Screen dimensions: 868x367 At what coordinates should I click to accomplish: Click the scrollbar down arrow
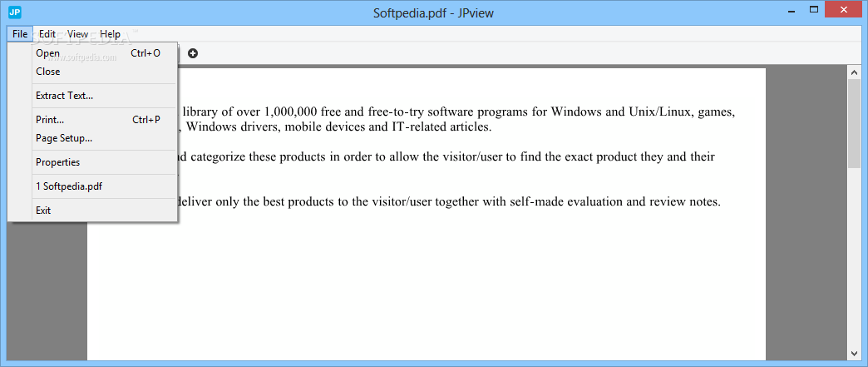point(854,353)
